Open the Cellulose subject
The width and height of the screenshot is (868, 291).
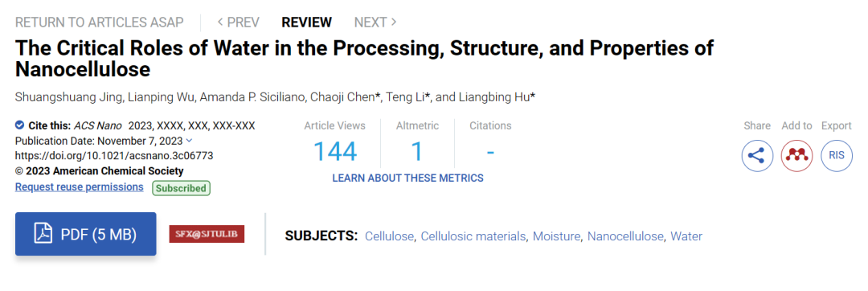389,237
